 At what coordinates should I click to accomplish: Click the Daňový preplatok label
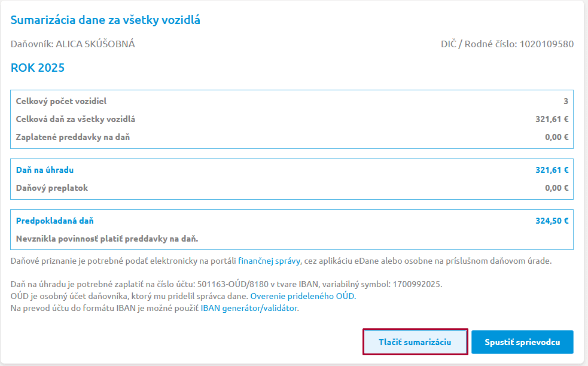coord(52,188)
